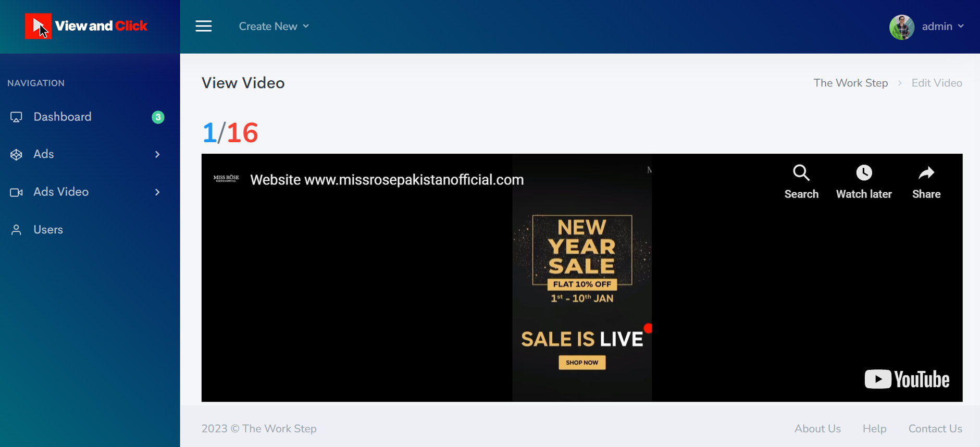Click the admin profile avatar
Viewport: 980px width, 447px height.
[902, 27]
